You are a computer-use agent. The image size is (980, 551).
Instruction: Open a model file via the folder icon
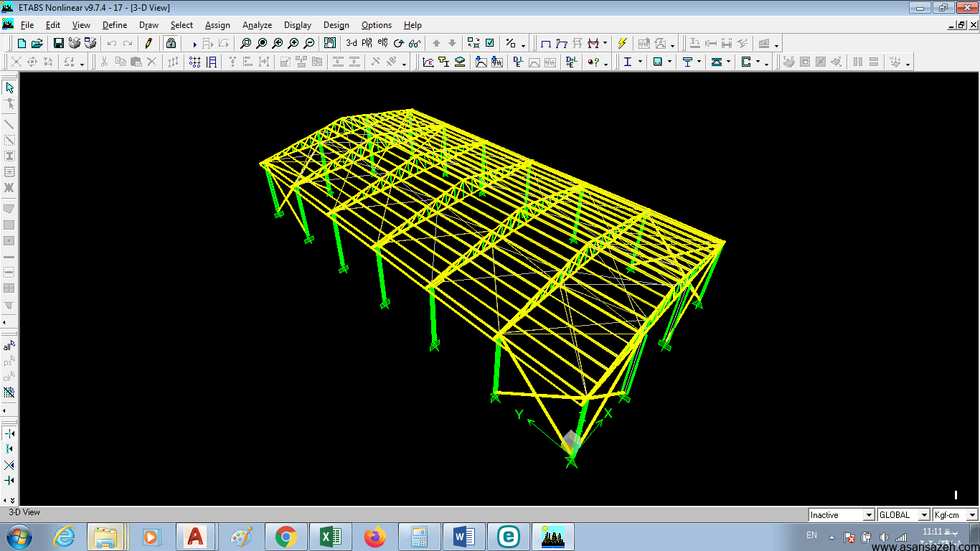coord(37,43)
